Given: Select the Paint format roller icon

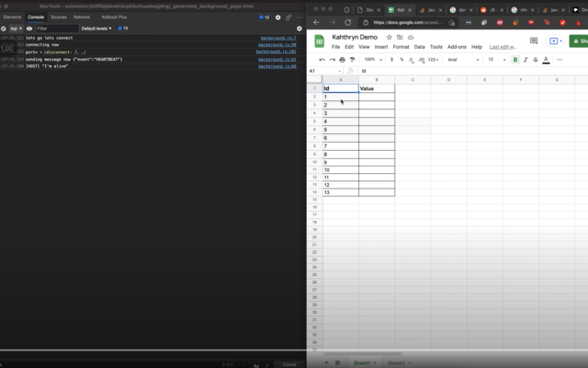Looking at the screenshot, I should pyautogui.click(x=352, y=60).
